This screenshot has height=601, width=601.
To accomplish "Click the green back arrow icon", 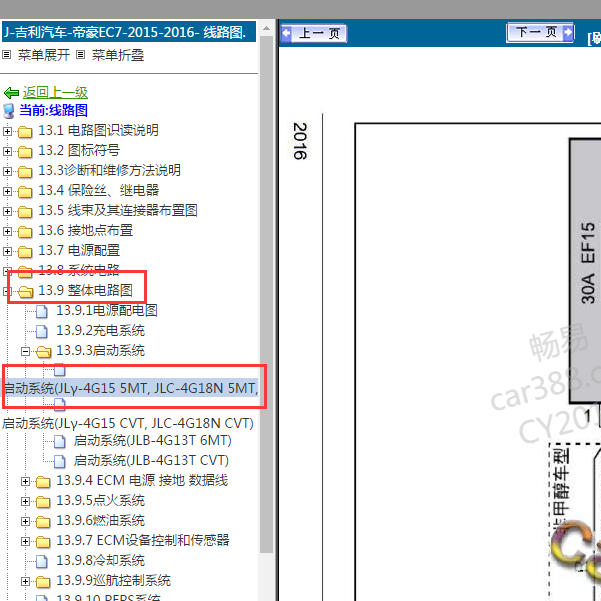I will (11, 93).
